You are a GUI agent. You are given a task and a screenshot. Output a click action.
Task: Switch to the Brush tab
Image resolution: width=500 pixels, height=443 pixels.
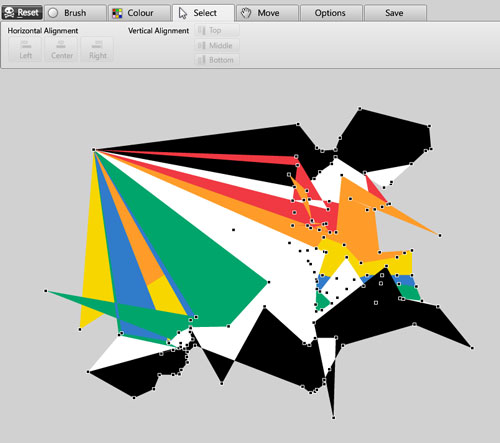76,13
